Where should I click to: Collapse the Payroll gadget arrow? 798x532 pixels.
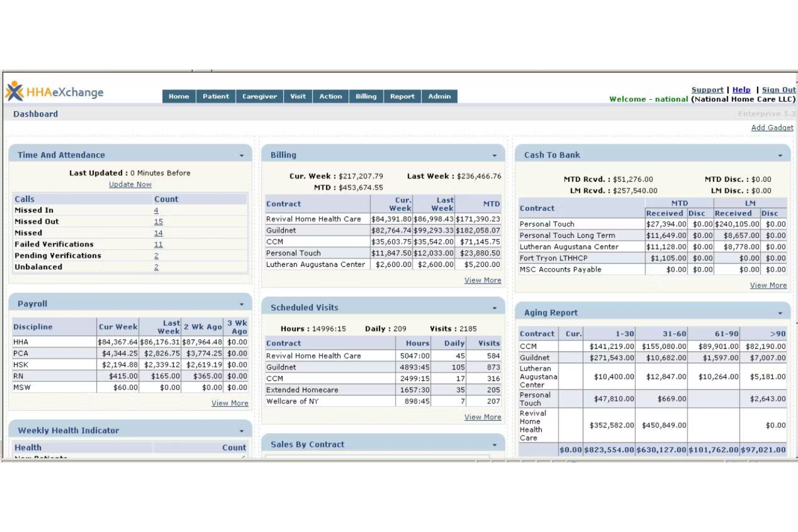[242, 305]
